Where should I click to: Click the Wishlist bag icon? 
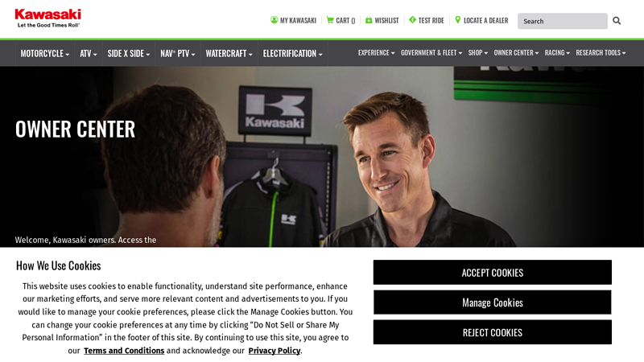369,19
